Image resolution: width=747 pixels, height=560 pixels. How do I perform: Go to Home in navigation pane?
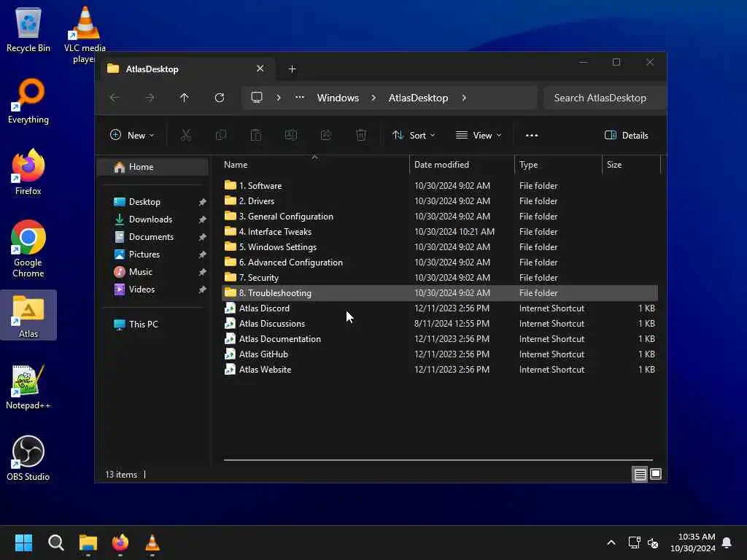[152, 167]
